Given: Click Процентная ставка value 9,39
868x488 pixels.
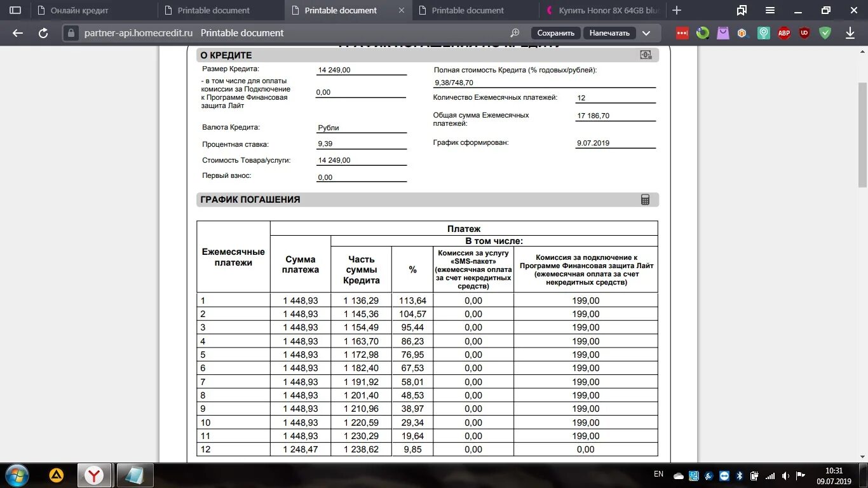Looking at the screenshot, I should [325, 144].
